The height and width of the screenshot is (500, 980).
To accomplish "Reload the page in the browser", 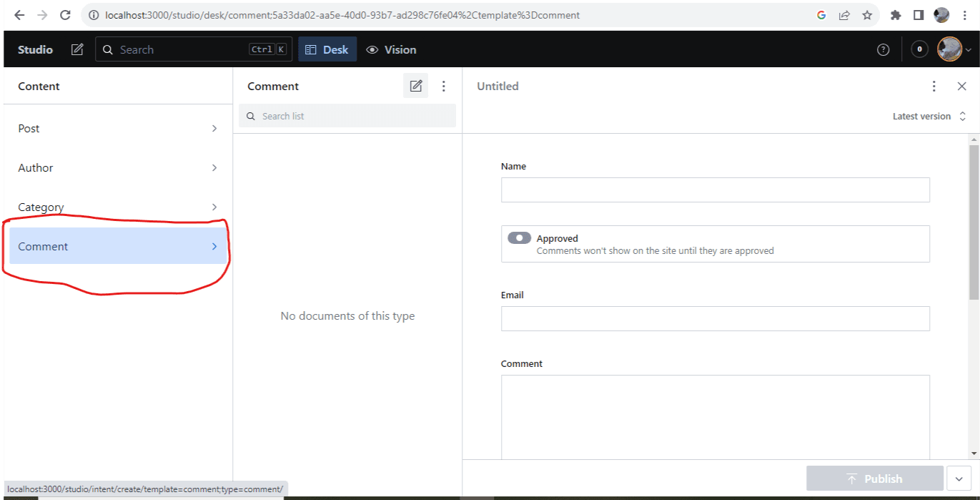I will click(65, 15).
